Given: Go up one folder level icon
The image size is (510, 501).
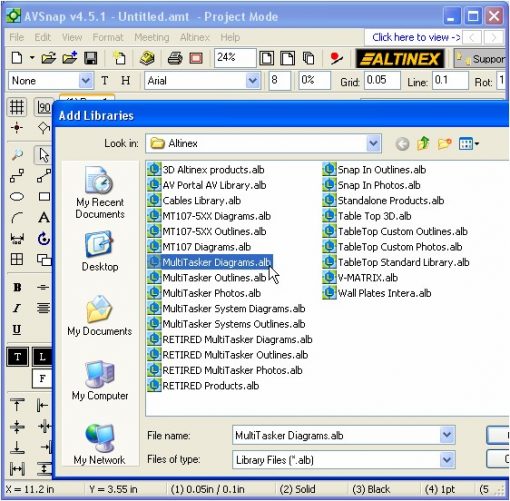Looking at the screenshot, I should [423, 144].
